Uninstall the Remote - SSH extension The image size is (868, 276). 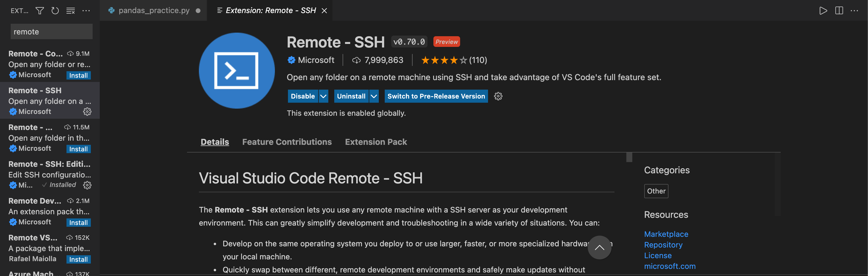click(x=351, y=96)
